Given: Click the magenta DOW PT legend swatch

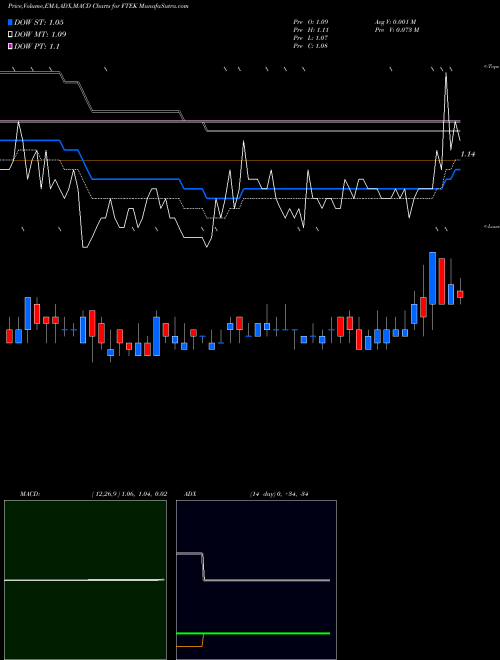Looking at the screenshot, I should point(10,46).
